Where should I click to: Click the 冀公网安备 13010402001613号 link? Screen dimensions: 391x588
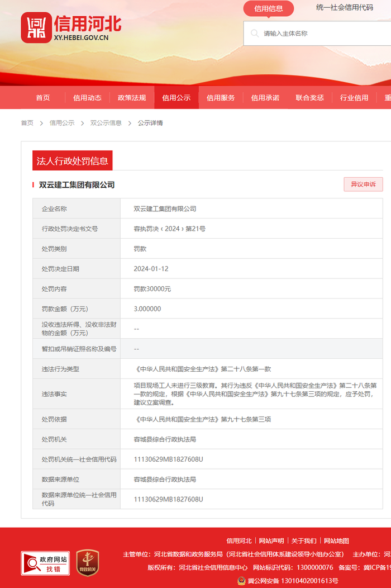293,581
